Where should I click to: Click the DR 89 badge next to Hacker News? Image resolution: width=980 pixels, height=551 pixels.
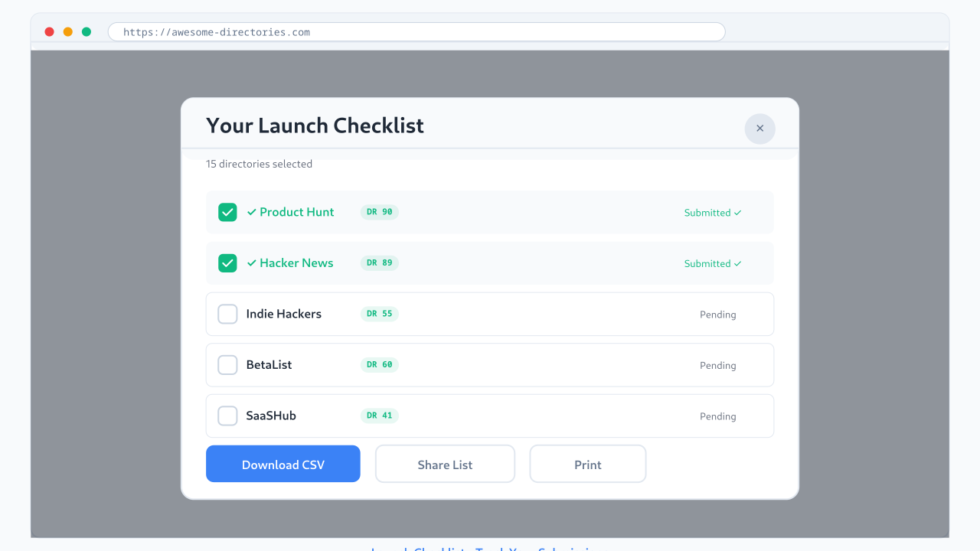[379, 262]
